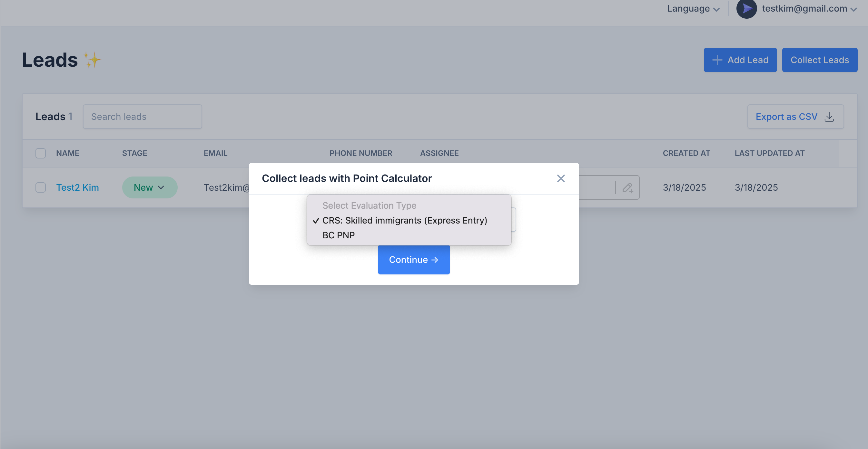868x449 pixels.
Task: Click the NAME column header
Action: (x=67, y=153)
